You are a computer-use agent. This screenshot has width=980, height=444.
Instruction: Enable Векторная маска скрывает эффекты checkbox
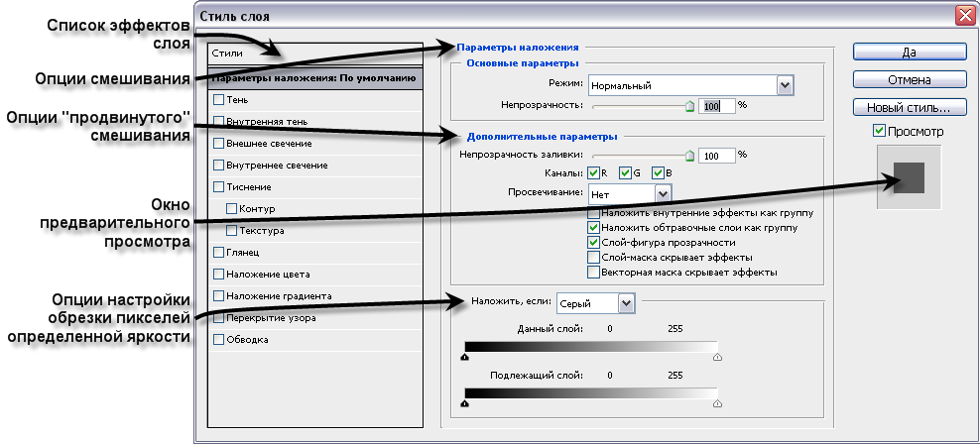594,273
